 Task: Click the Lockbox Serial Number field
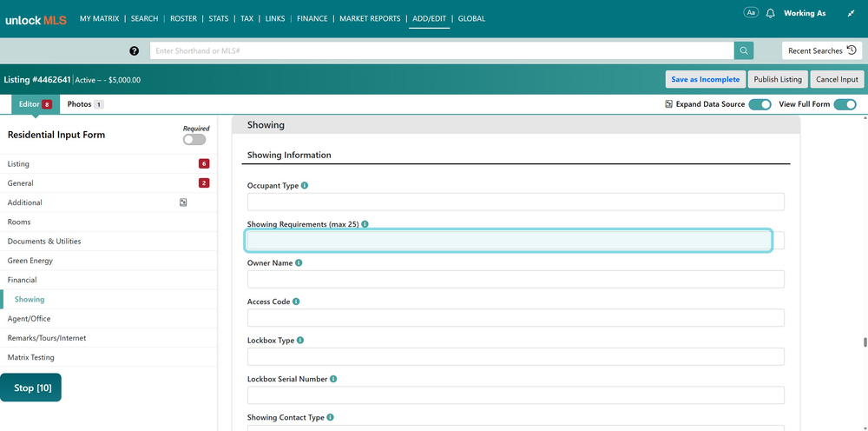[516, 395]
